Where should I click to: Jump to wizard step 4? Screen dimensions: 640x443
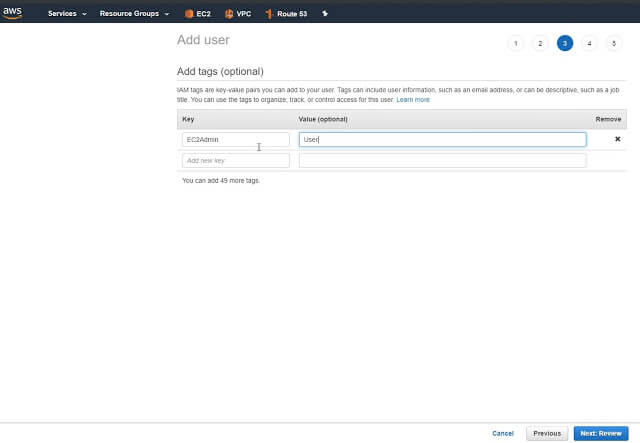(x=590, y=43)
